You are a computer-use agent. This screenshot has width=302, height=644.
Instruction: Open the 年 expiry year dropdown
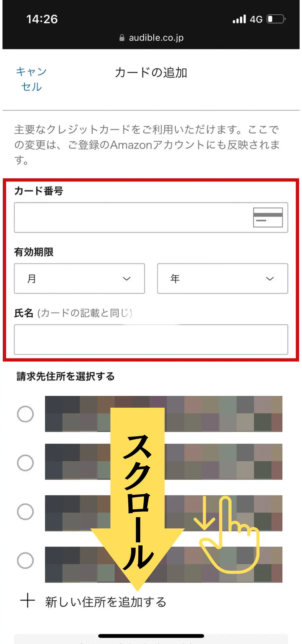point(223,278)
